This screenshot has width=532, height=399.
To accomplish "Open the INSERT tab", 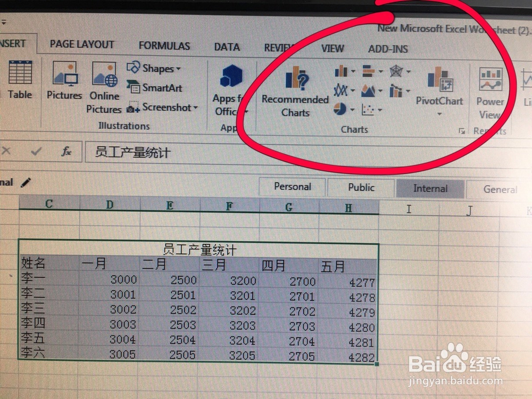I will point(13,44).
